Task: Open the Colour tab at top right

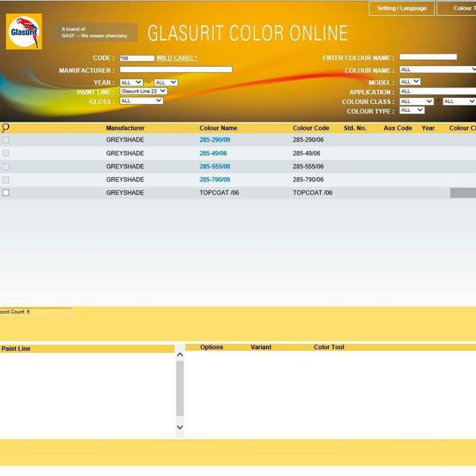Action: coord(457,8)
